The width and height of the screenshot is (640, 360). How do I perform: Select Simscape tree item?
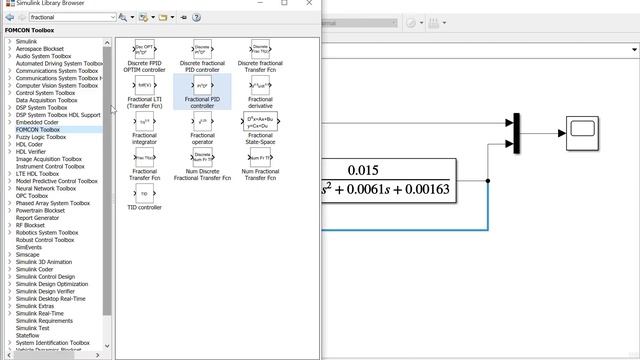(27, 255)
